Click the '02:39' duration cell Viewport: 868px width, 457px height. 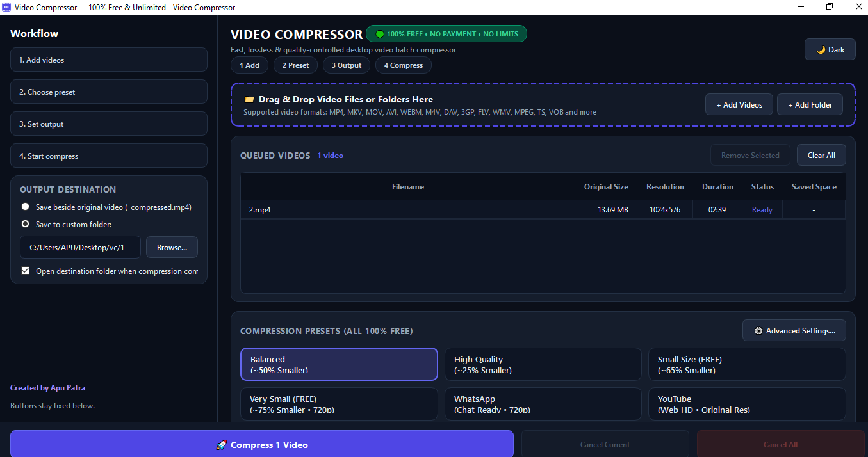(717, 209)
